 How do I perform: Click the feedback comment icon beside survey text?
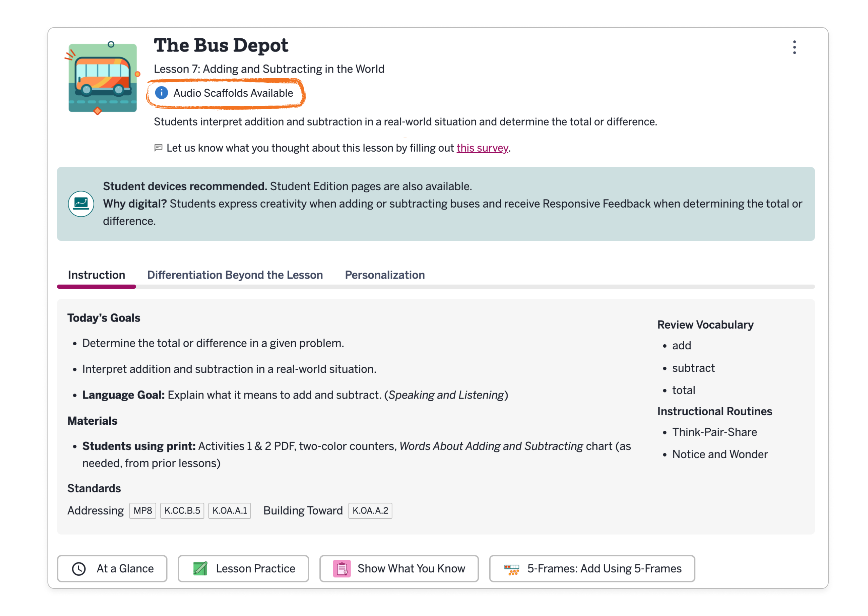[158, 148]
